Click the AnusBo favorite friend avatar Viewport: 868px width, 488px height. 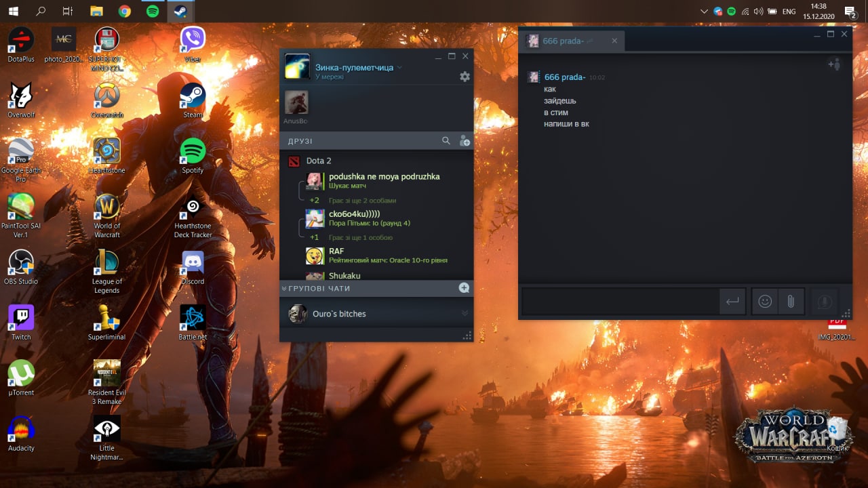[x=296, y=102]
